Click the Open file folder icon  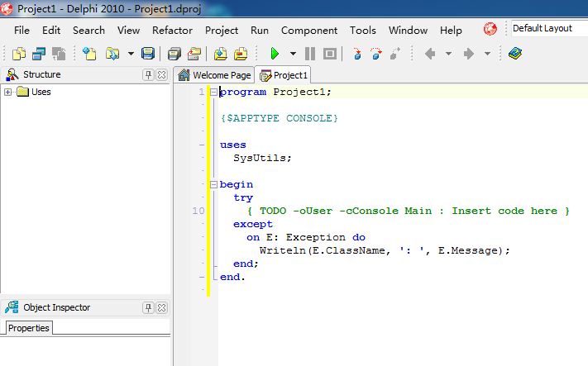pos(112,54)
